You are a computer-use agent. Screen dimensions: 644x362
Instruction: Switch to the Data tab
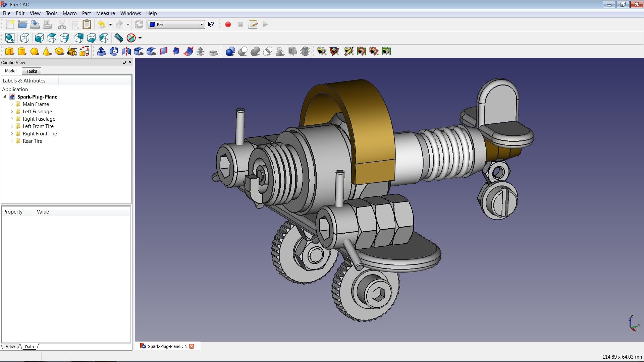29,346
